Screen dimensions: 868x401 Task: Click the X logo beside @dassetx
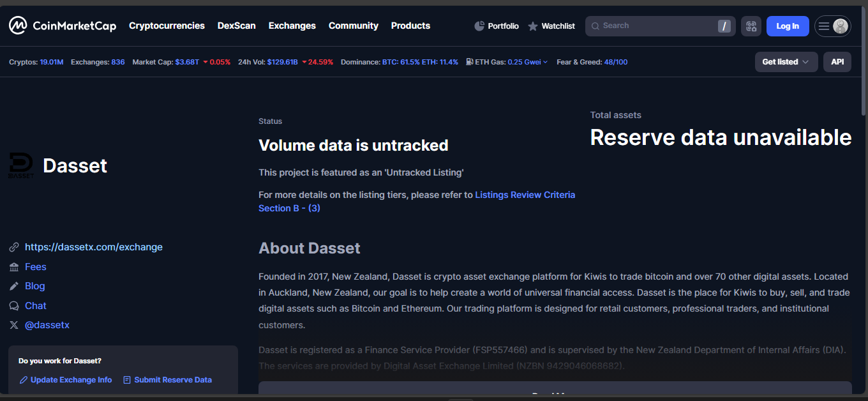[x=14, y=325]
